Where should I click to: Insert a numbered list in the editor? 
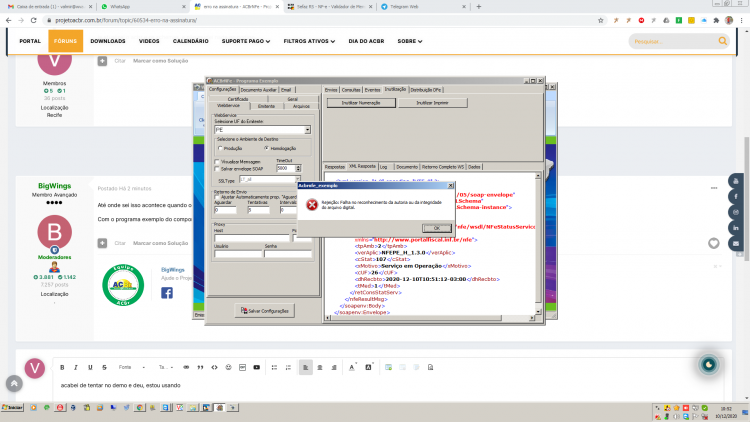click(x=288, y=367)
